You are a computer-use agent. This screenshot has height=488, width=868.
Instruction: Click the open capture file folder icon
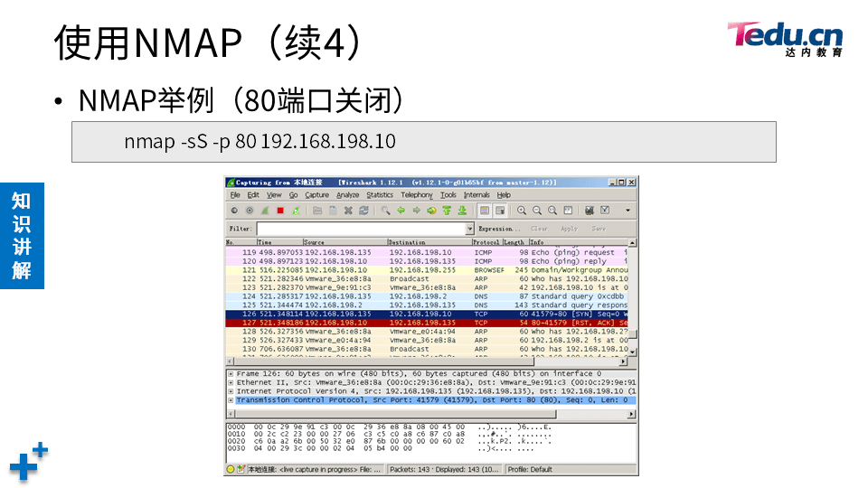click(317, 211)
